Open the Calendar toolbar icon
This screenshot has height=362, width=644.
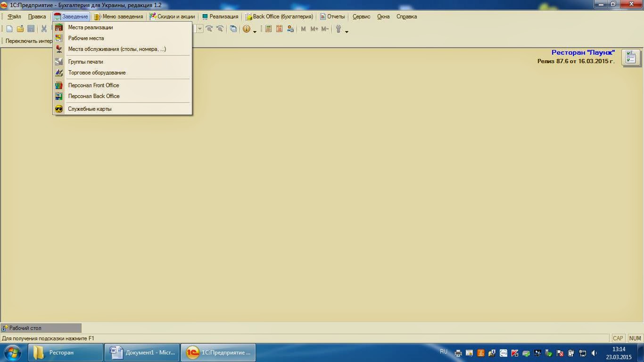[279, 29]
